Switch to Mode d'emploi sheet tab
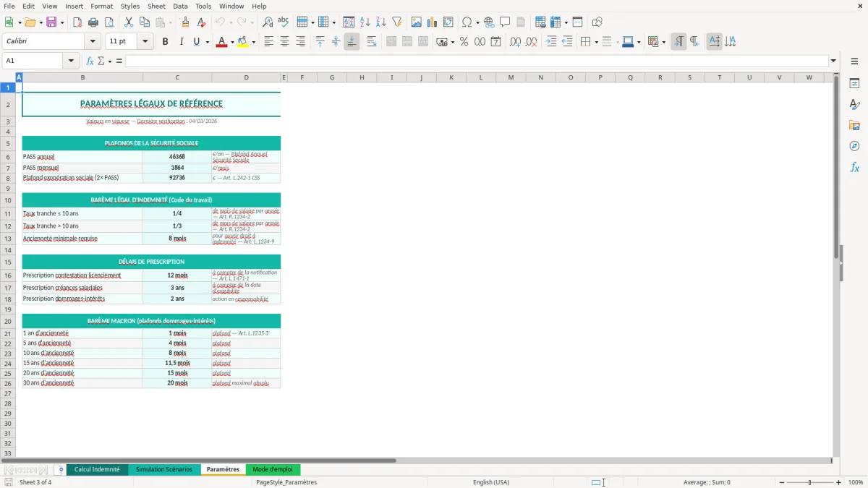Image resolution: width=868 pixels, height=488 pixels. pyautogui.click(x=273, y=469)
